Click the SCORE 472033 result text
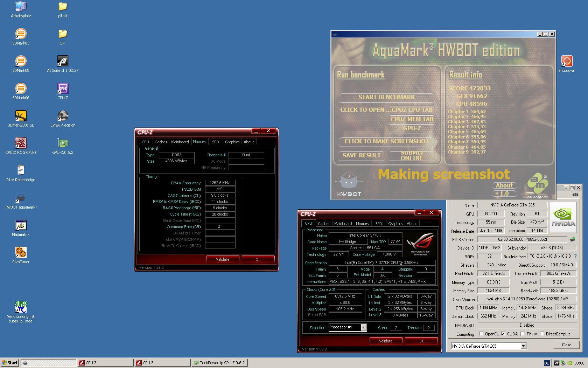588x368 pixels. coord(469,88)
